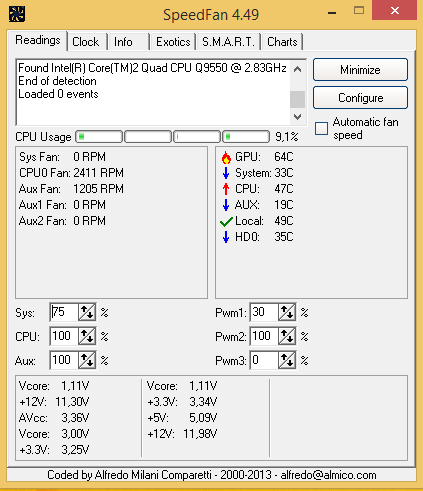Click the 'Loaded 0 events' log line
Viewport: 423px width, 491px height.
pos(58,94)
